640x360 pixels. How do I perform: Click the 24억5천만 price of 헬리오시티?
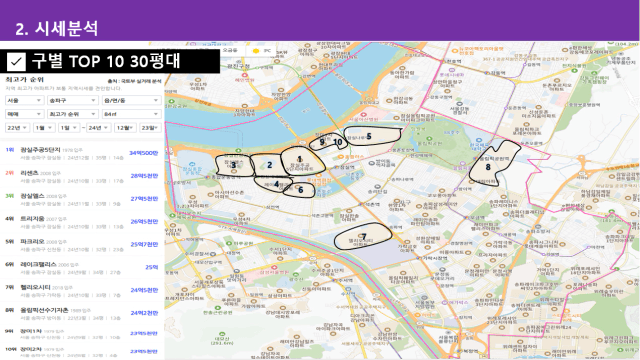click(x=144, y=290)
